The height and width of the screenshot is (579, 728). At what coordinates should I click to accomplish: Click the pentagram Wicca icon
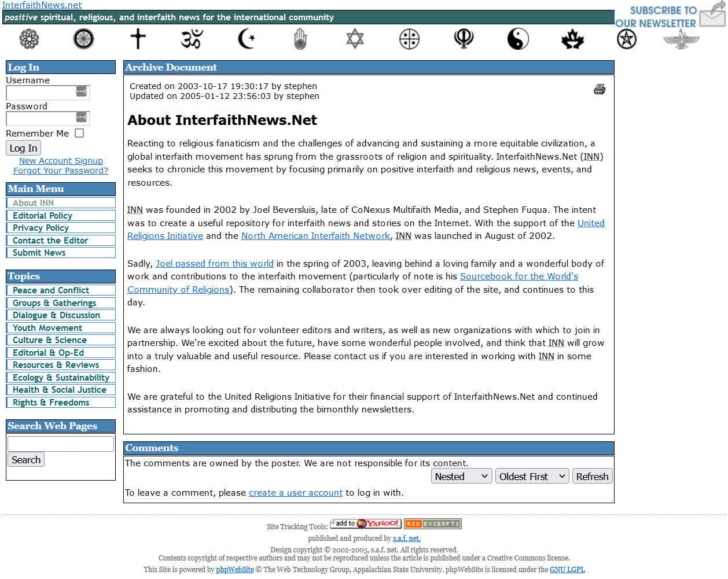[x=627, y=39]
